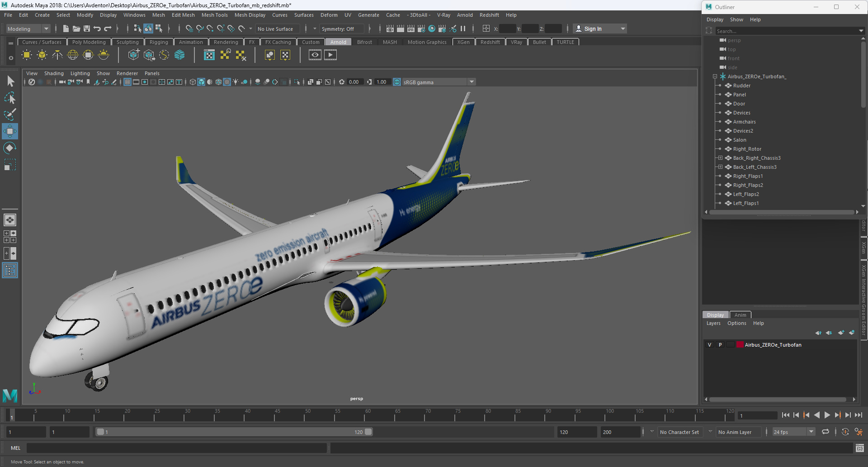Click the IPR render icon in status line

[x=411, y=29]
